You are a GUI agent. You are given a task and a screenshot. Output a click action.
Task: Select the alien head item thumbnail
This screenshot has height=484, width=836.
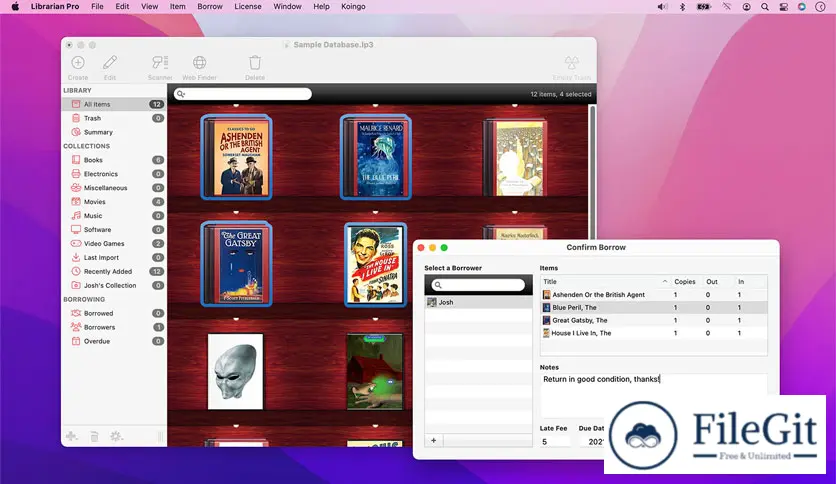[235, 372]
